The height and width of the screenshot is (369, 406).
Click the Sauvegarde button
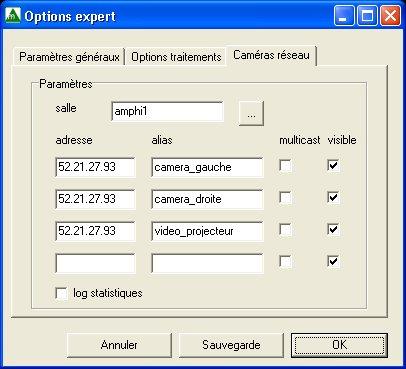(231, 345)
